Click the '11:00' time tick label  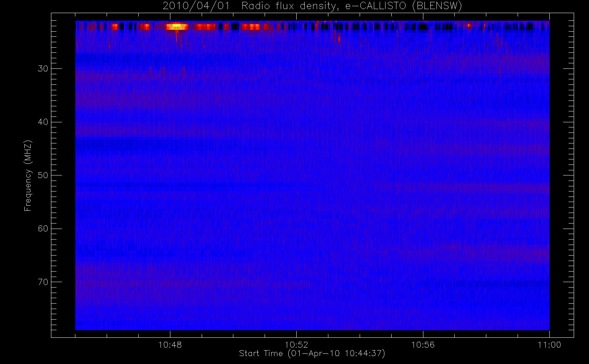[549, 345]
